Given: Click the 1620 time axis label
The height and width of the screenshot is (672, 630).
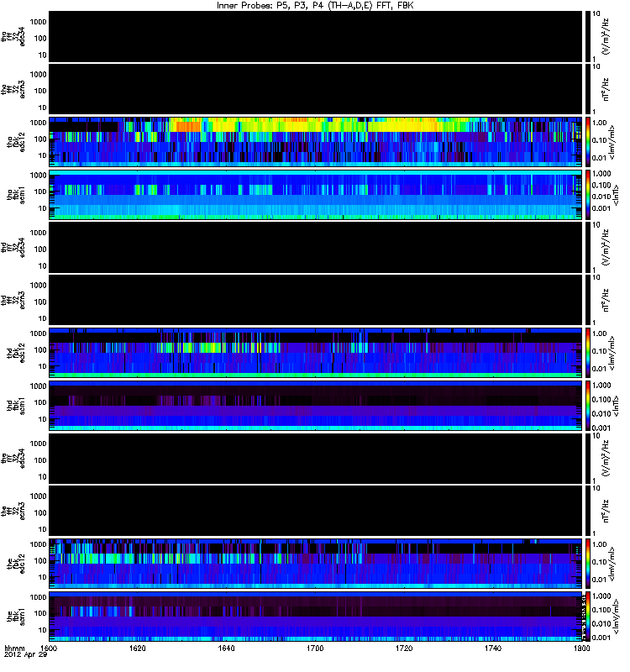Looking at the screenshot, I should click(138, 648).
